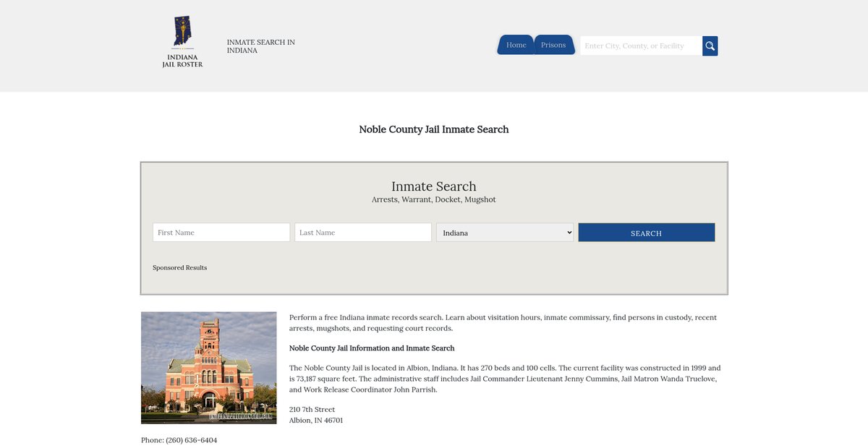The height and width of the screenshot is (448, 868).
Task: Click the 'Albion, IN 46701' address line
Action: (316, 421)
